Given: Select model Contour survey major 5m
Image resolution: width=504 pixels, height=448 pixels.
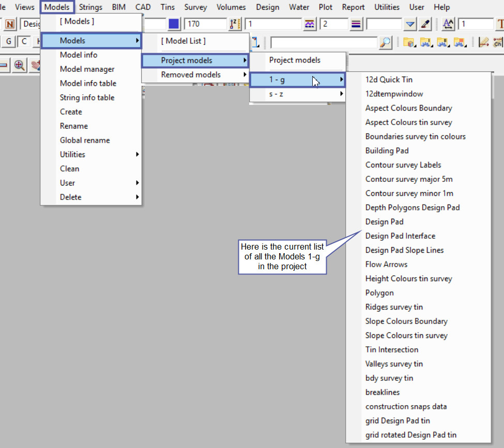Looking at the screenshot, I should pyautogui.click(x=409, y=179).
